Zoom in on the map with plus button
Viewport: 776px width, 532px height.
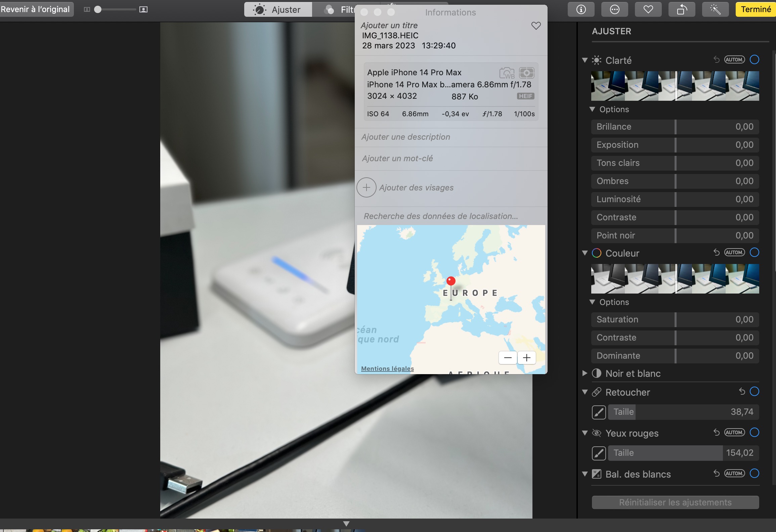pyautogui.click(x=526, y=358)
